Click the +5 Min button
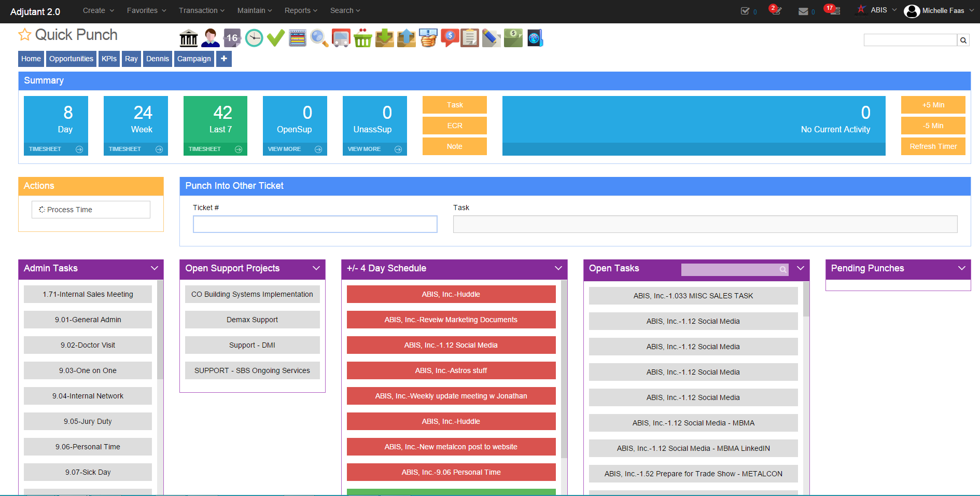This screenshot has height=496, width=980. coord(933,105)
